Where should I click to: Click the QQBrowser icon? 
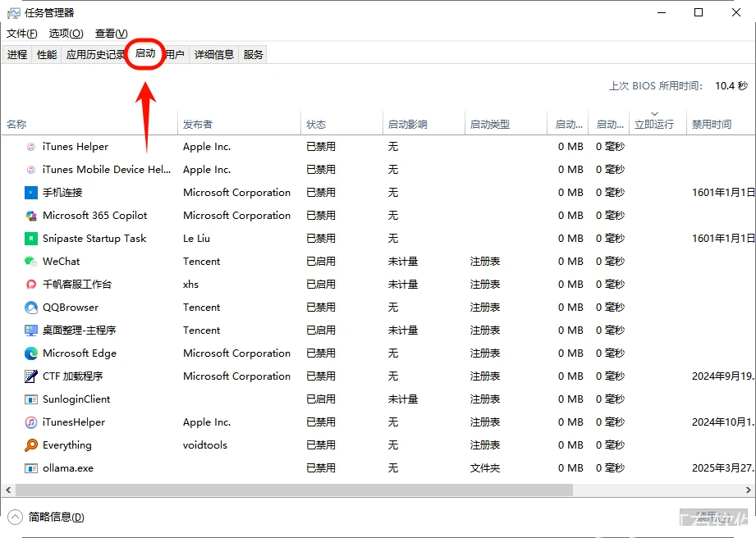(31, 308)
